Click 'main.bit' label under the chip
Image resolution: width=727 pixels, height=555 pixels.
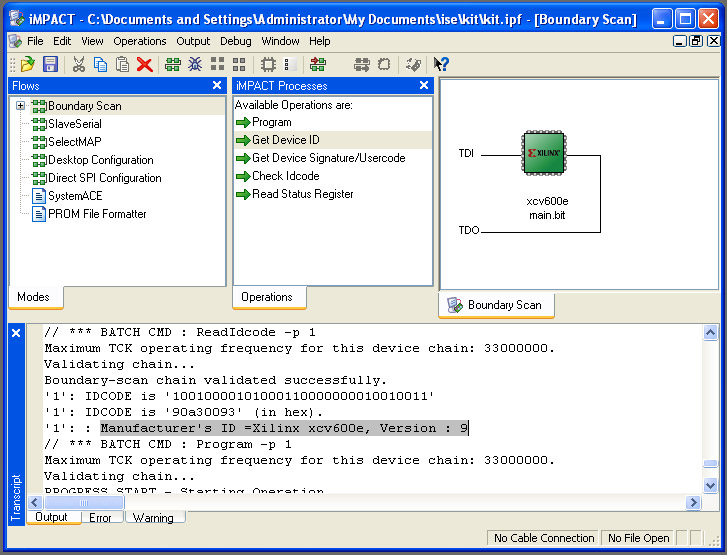[x=547, y=215]
